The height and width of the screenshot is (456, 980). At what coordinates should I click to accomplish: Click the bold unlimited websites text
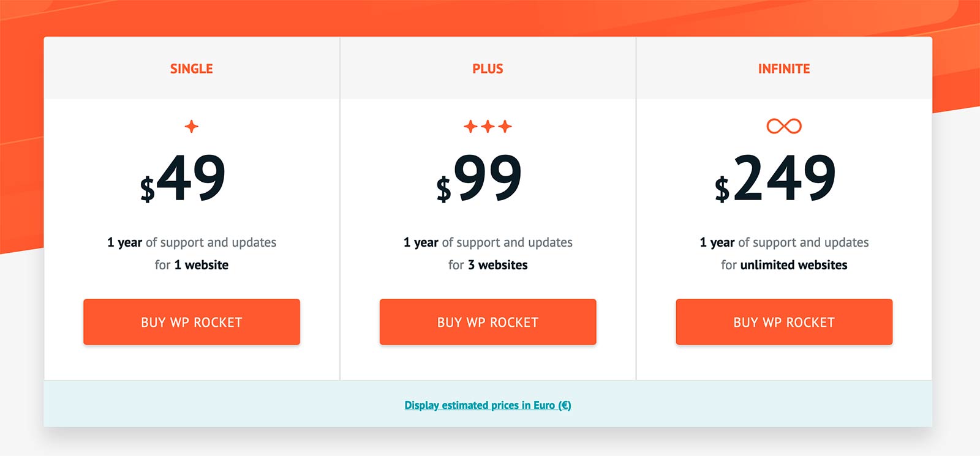[794, 265]
